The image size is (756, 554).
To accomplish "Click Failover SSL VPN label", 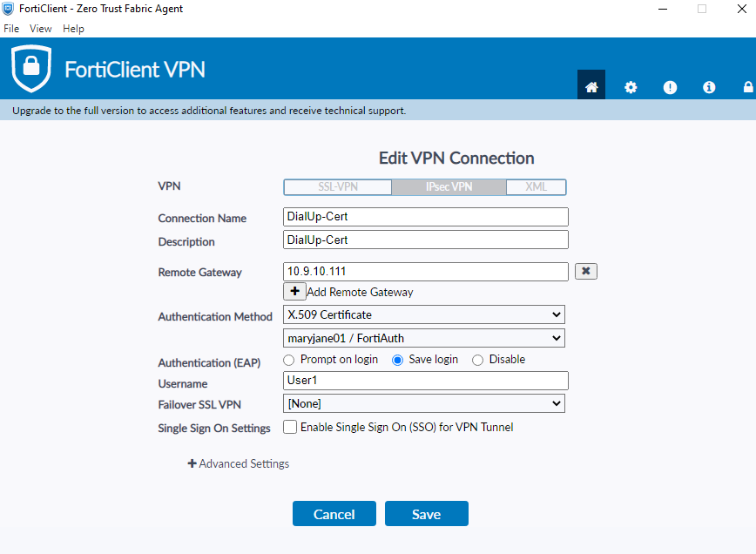I will [x=199, y=404].
